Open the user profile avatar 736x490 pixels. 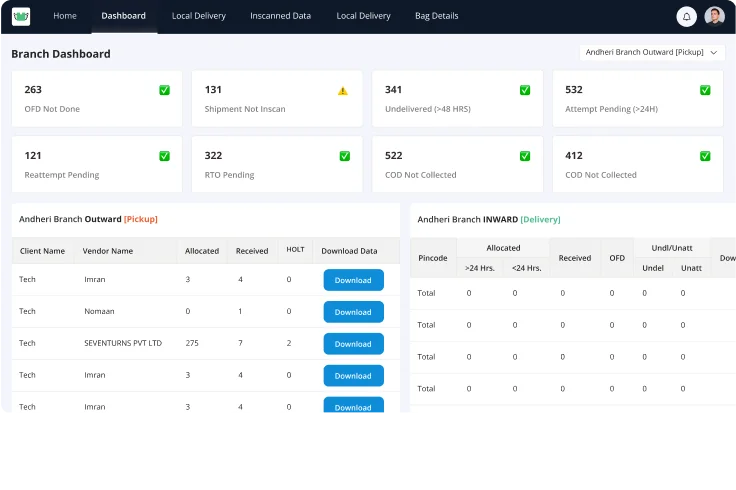click(714, 16)
